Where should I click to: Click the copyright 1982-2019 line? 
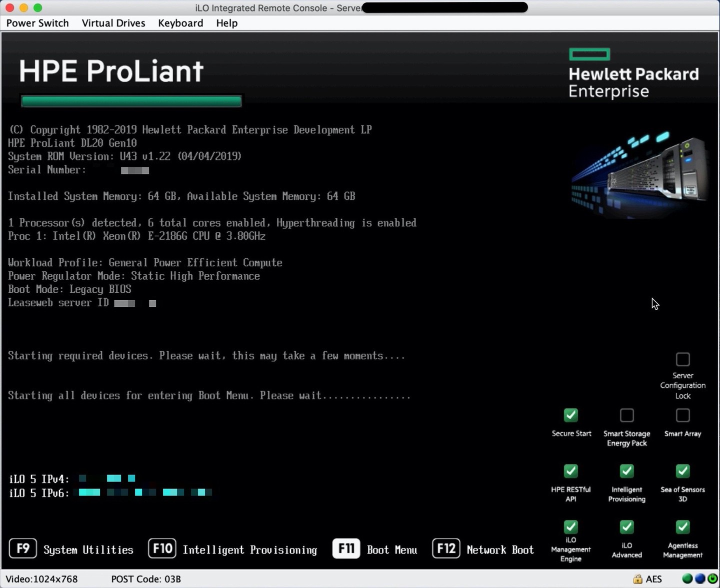(x=190, y=130)
